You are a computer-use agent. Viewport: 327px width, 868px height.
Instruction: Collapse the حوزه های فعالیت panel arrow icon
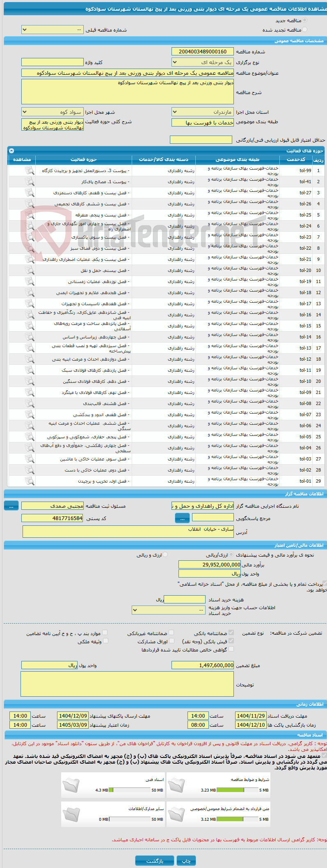pos(11,151)
